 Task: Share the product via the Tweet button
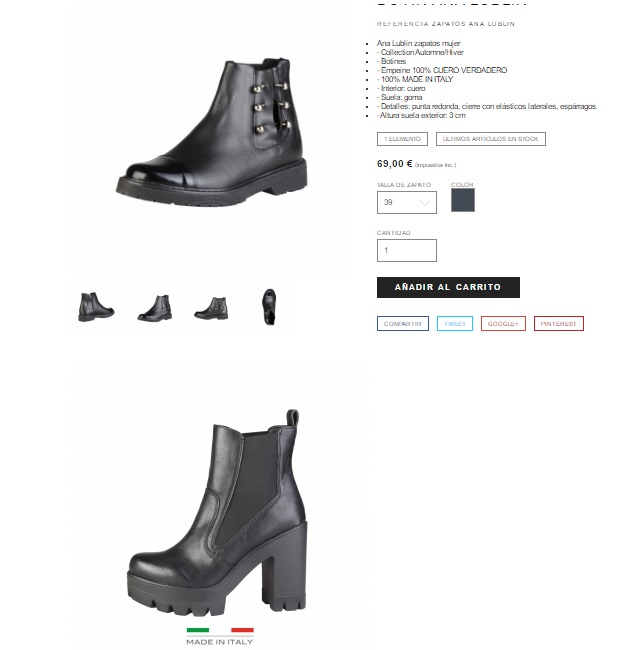pyautogui.click(x=455, y=323)
